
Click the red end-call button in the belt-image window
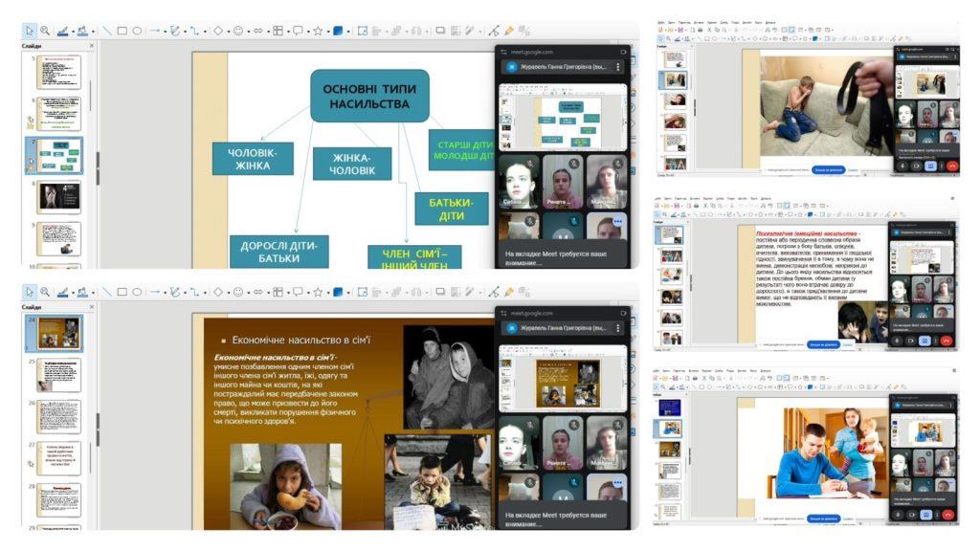[951, 165]
